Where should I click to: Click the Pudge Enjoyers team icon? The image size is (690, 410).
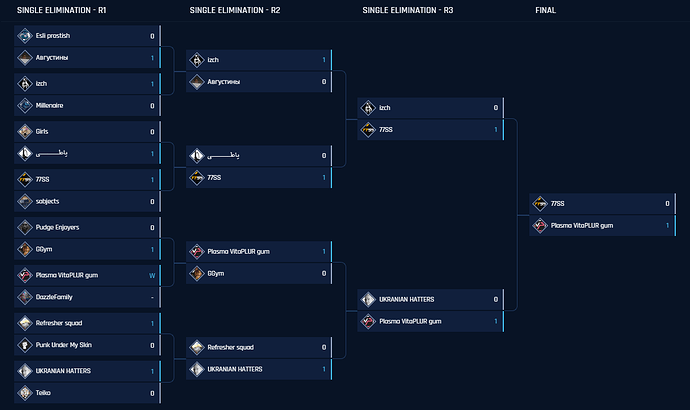click(25, 227)
